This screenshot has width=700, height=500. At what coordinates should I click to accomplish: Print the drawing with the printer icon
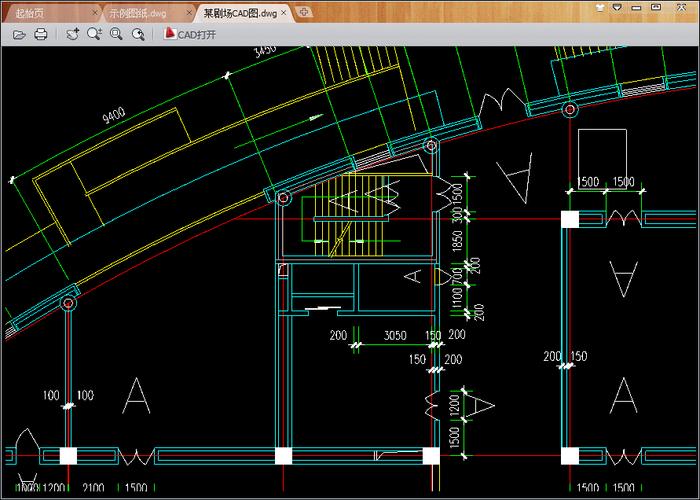(41, 34)
